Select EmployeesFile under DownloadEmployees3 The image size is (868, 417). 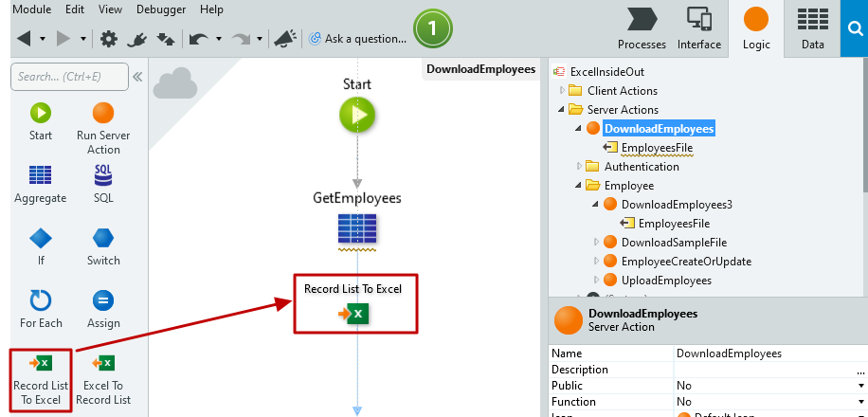point(674,224)
